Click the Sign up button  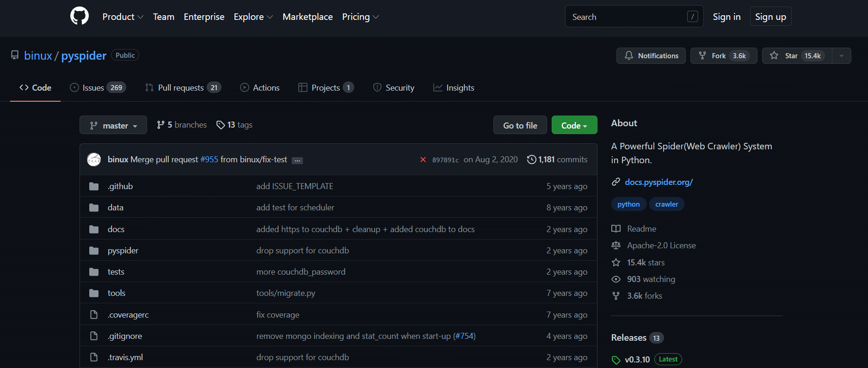770,17
